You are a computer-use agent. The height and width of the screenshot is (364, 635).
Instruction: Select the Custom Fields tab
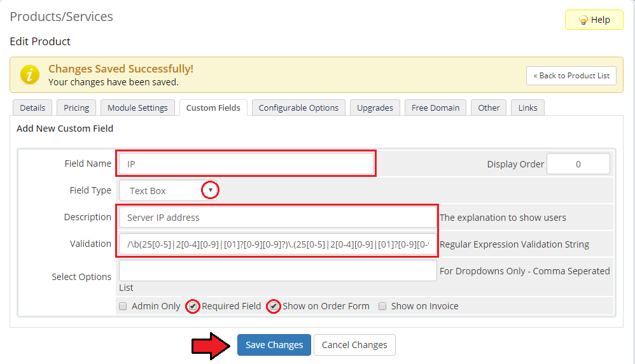(213, 108)
